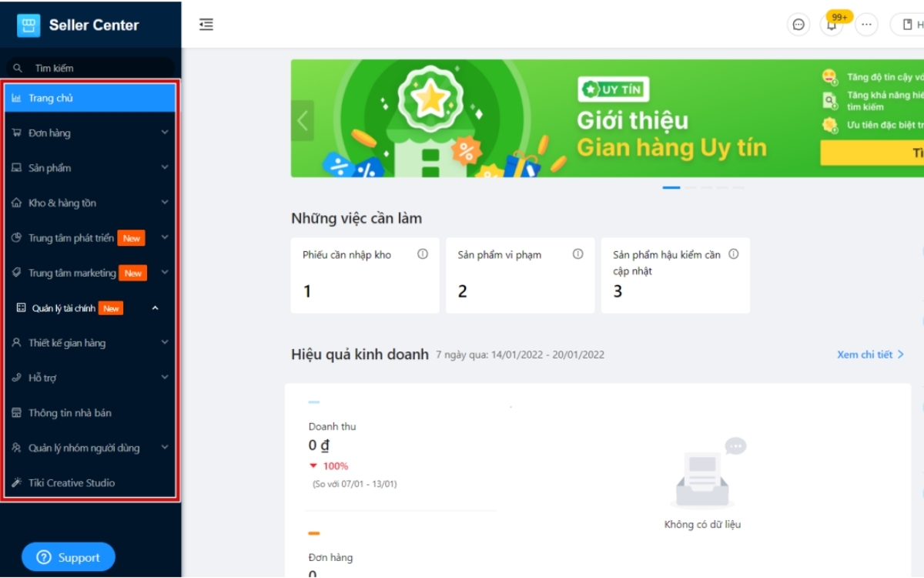This screenshot has height=578, width=924.
Task: Open the more options ellipsis icon
Action: (x=866, y=25)
